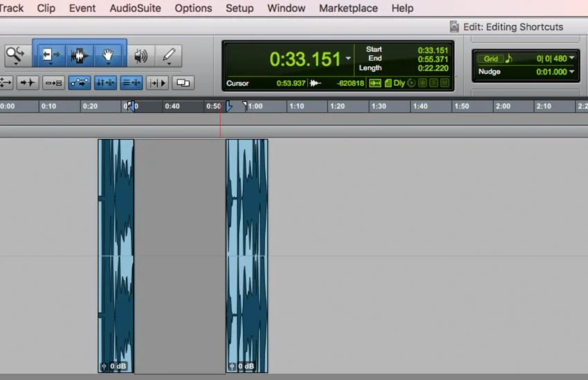Image resolution: width=588 pixels, height=380 pixels.
Task: Open the Window menu
Action: (x=286, y=8)
